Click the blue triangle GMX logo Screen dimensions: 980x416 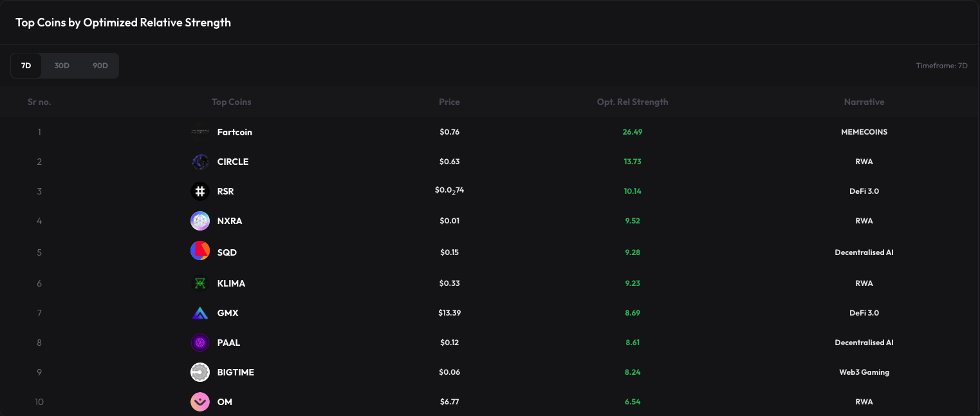200,313
